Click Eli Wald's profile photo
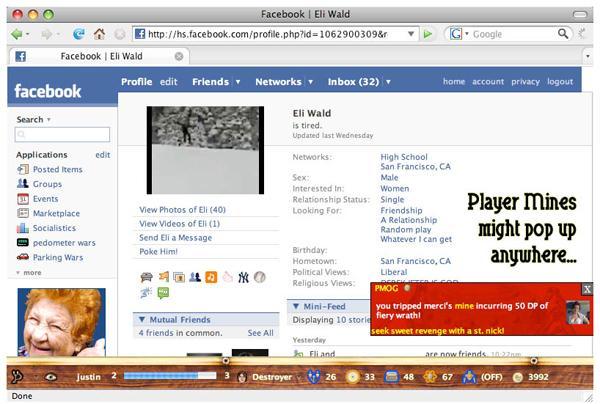This screenshot has width=600, height=404. (205, 150)
